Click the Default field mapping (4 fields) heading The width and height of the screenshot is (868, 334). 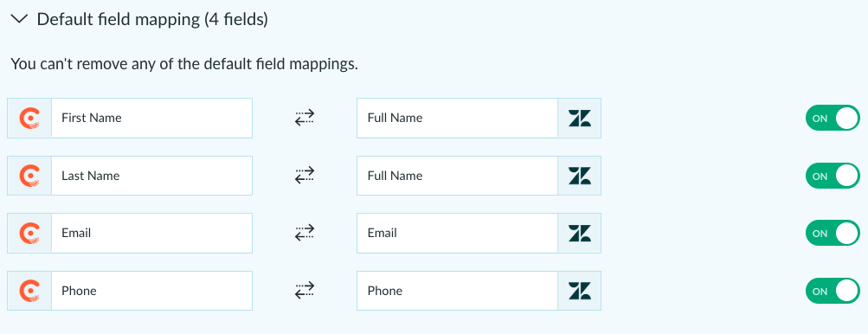[x=152, y=20]
